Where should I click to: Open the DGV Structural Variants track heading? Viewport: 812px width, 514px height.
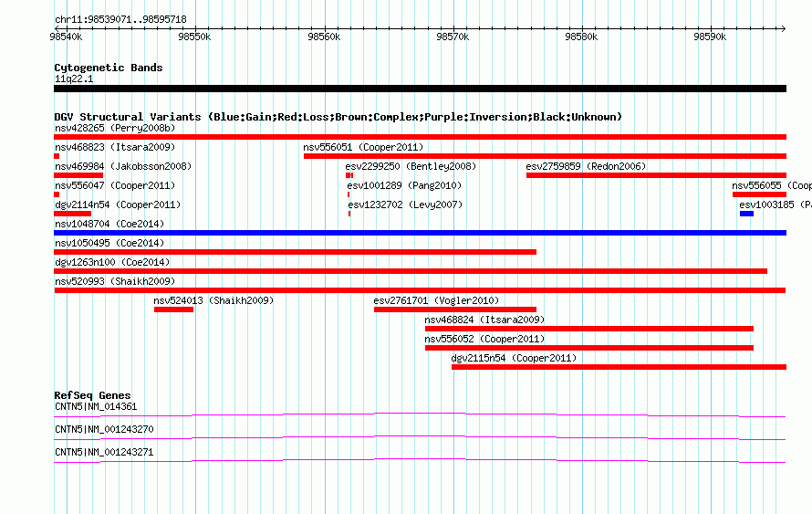tap(338, 117)
